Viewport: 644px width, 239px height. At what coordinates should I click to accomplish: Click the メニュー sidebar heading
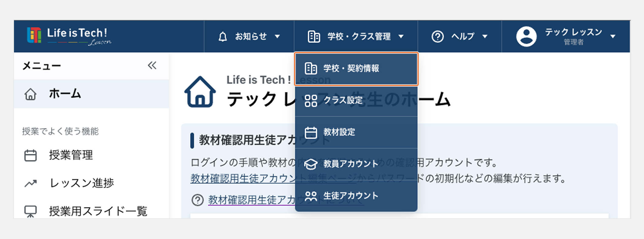point(42,66)
